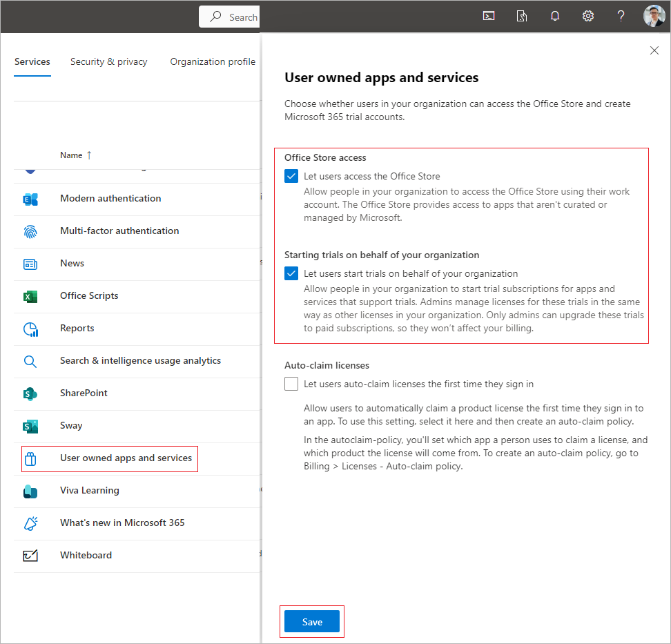Click the Viva Learning icon
Screen dimensions: 671x644
tap(30, 491)
